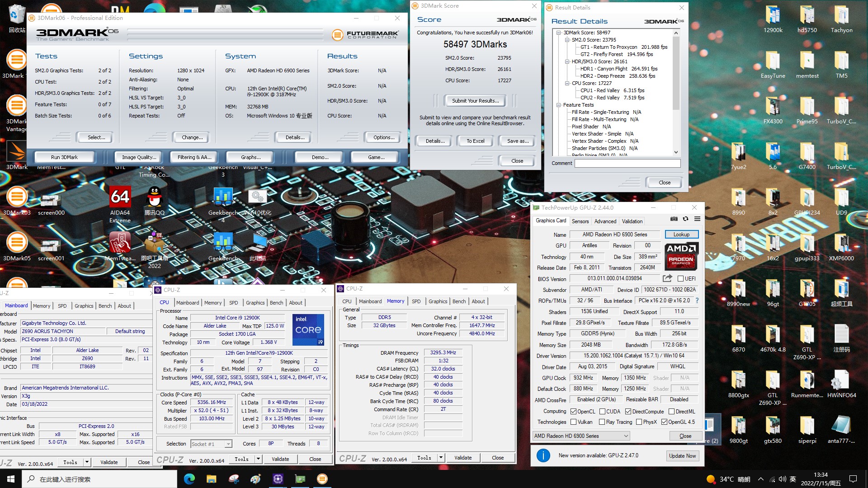The width and height of the screenshot is (868, 488).
Task: Open the GPU-Z hamburger menu icon
Action: pyautogui.click(x=697, y=219)
